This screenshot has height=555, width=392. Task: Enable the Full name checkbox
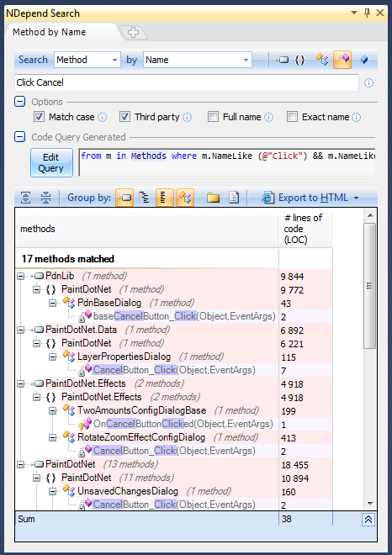point(213,117)
